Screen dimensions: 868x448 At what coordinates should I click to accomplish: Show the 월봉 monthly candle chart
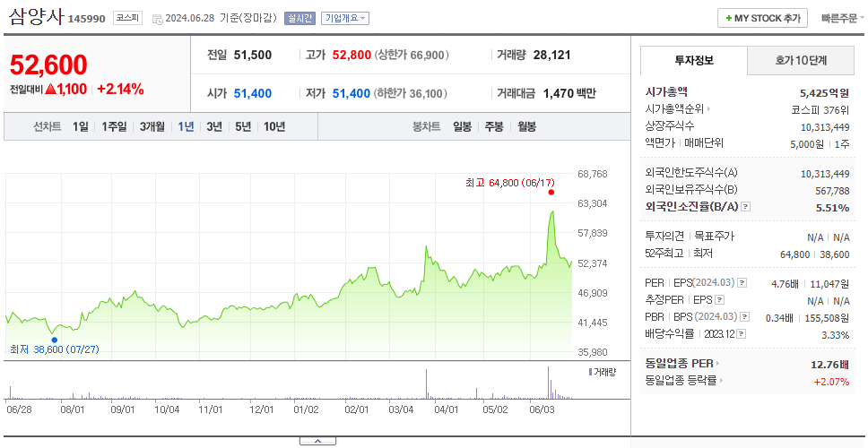click(x=526, y=126)
